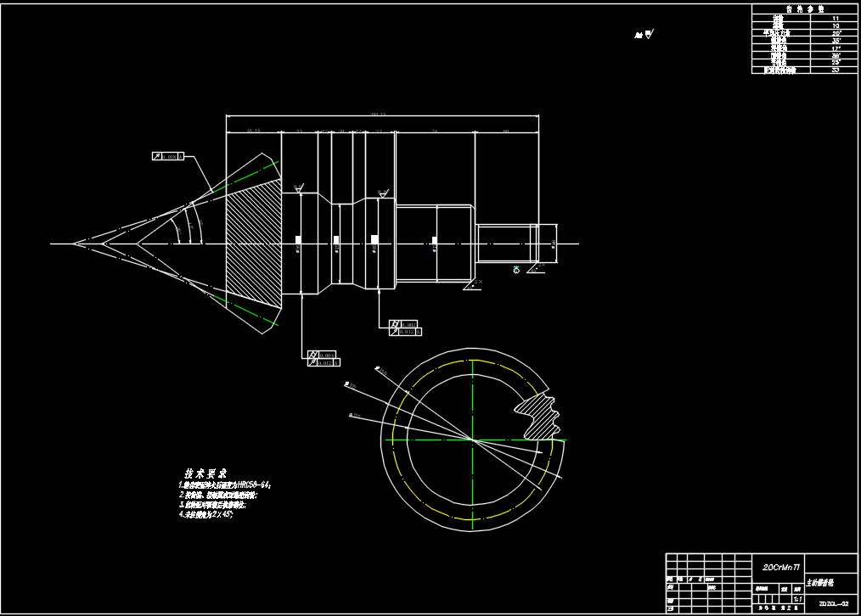Select the 1:1 scale cell in the title block

(797, 597)
